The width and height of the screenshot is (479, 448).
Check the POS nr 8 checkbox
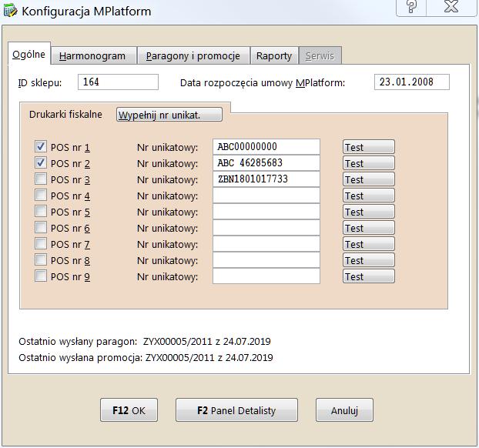41,259
